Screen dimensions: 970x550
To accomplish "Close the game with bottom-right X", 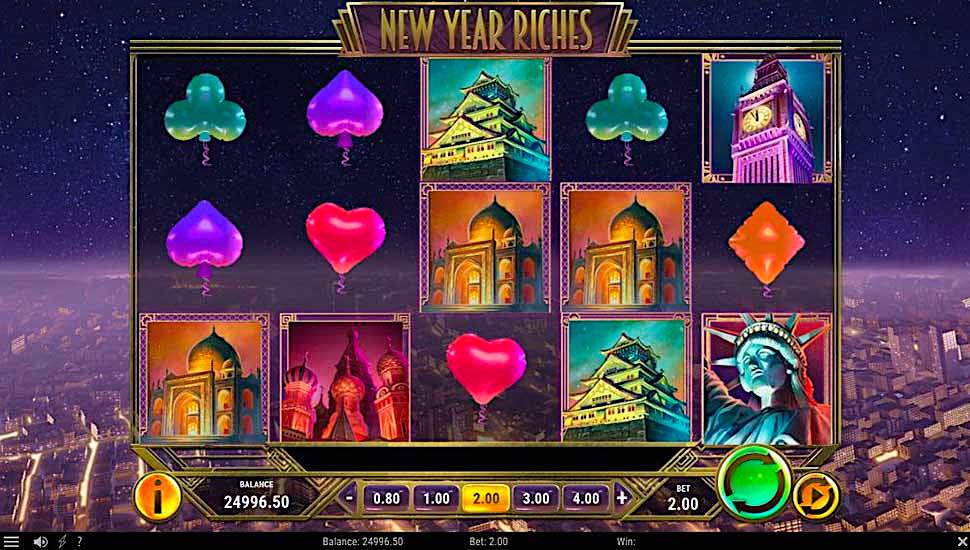I will [x=961, y=542].
